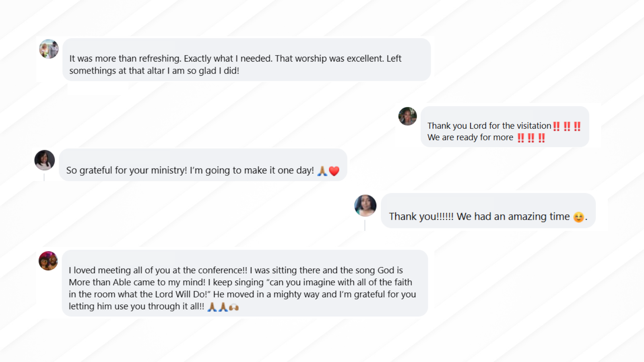Click last red exclamation emoji after "ready for more"
Image resolution: width=644 pixels, height=362 pixels.
click(541, 138)
